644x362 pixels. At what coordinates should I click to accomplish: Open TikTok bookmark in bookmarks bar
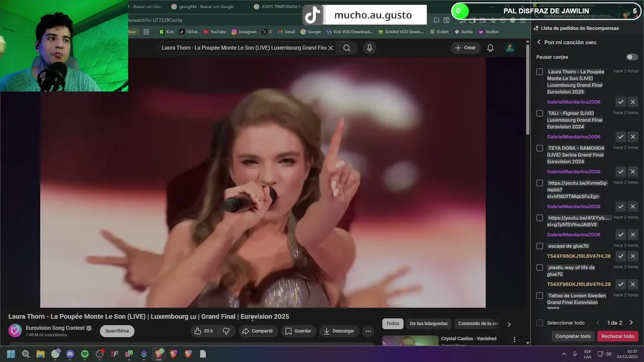[x=189, y=32]
